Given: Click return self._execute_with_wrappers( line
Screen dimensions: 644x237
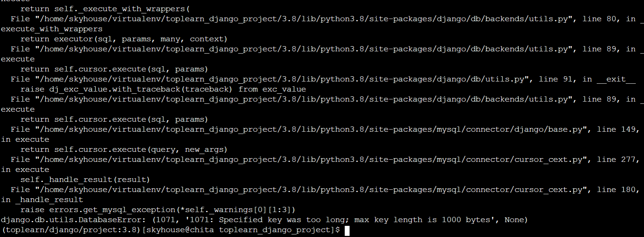Looking at the screenshot, I should (x=105, y=9).
